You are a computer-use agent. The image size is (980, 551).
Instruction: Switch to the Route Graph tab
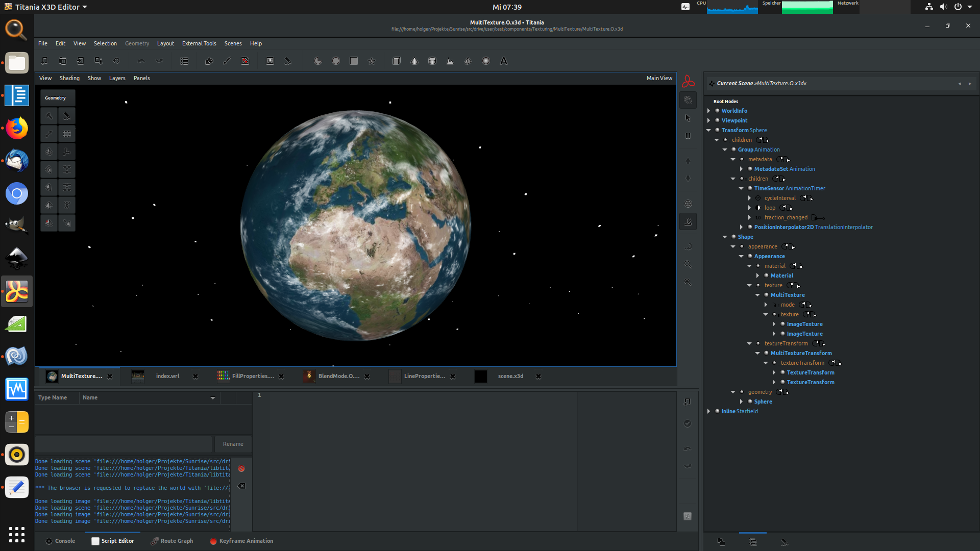click(172, 541)
